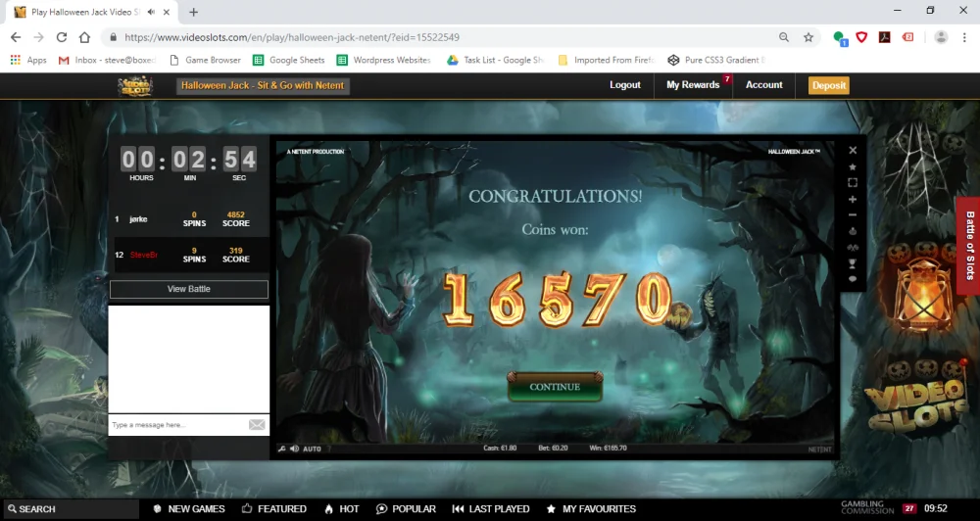Toggle fullscreen mode in game sidebar
This screenshot has height=521, width=980.
coord(853,182)
